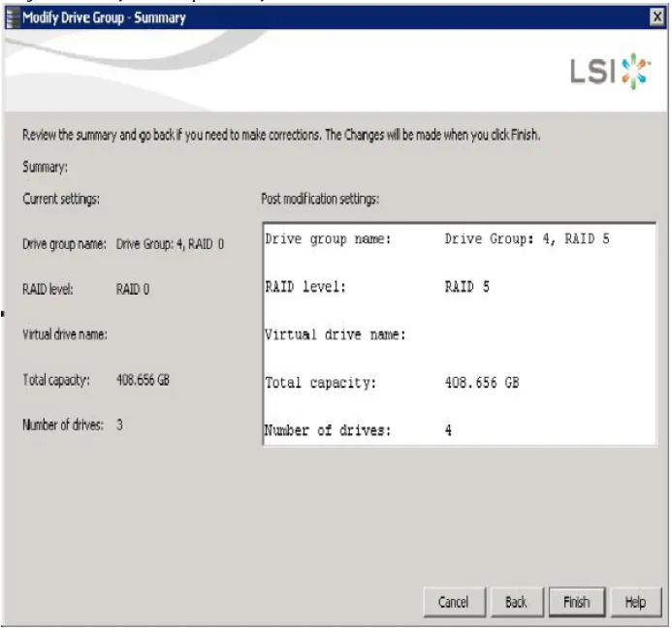
Task: Click post-modification number of drives value '4'
Action: 449,430
